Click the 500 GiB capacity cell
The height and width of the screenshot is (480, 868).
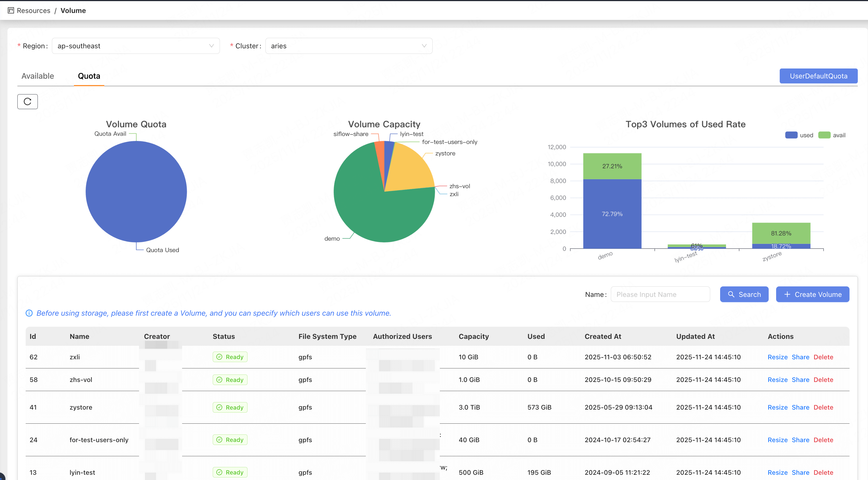pyautogui.click(x=471, y=472)
